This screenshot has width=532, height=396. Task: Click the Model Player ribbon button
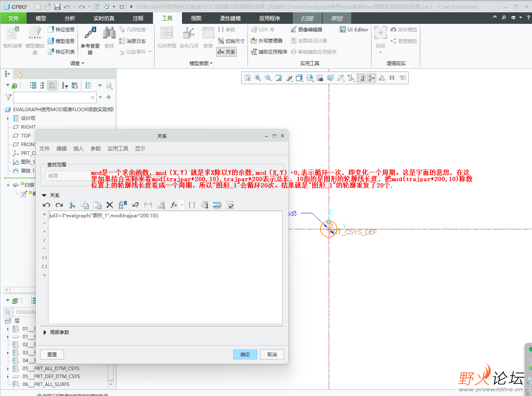pyautogui.click(x=35, y=41)
